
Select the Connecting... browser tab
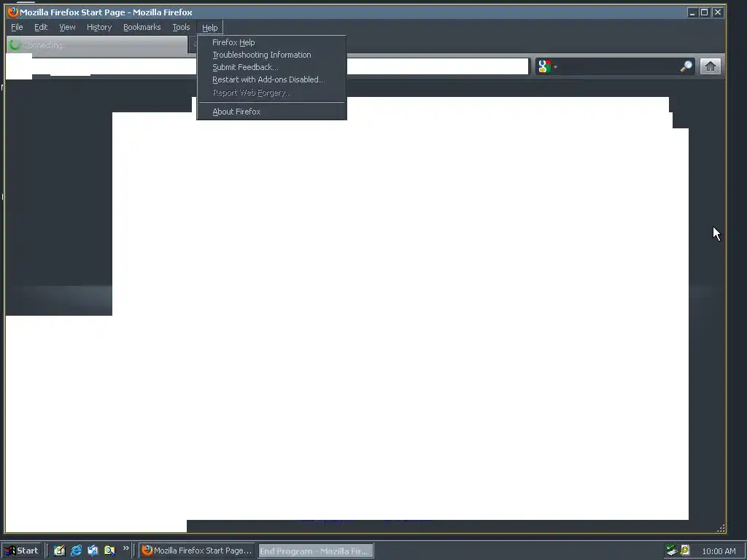click(97, 44)
